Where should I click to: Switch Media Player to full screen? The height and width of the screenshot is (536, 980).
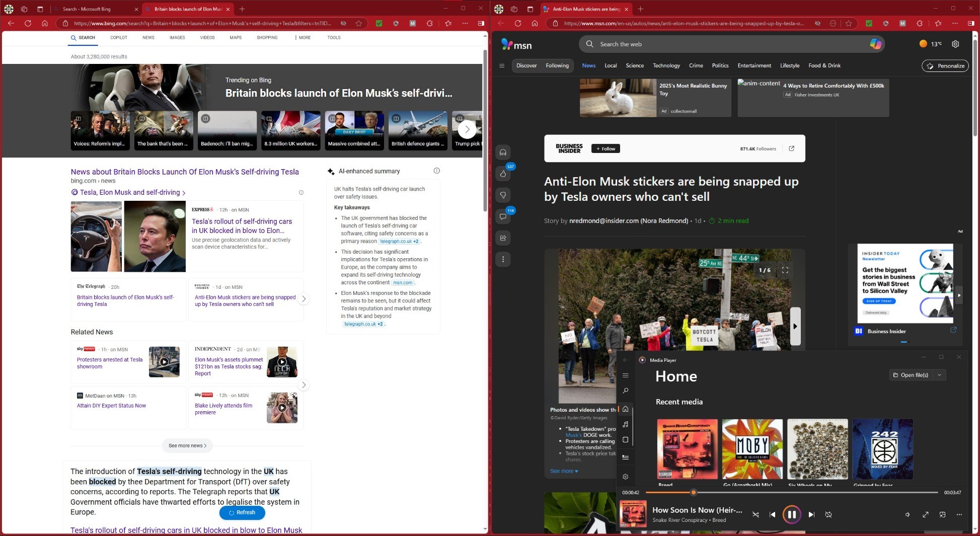point(925,514)
